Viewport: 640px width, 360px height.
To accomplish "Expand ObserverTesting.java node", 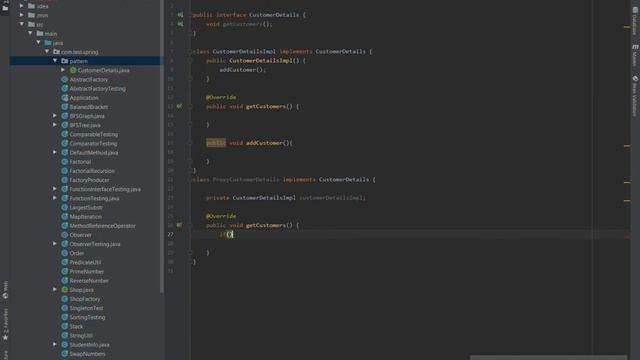I will [x=55, y=244].
